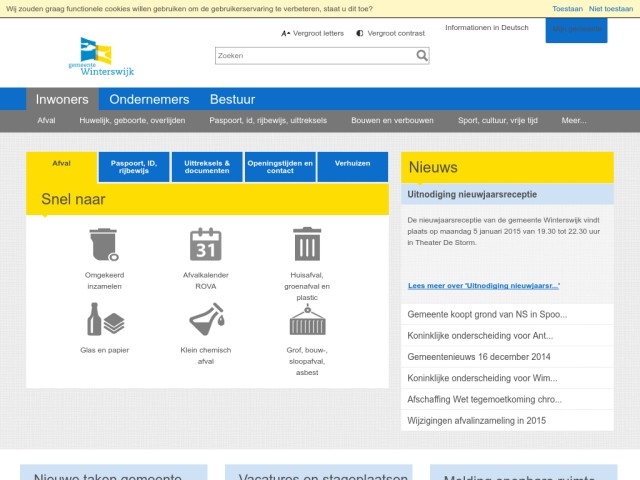Switch to the Ondernemers main menu
The width and height of the screenshot is (640, 480).
click(149, 99)
